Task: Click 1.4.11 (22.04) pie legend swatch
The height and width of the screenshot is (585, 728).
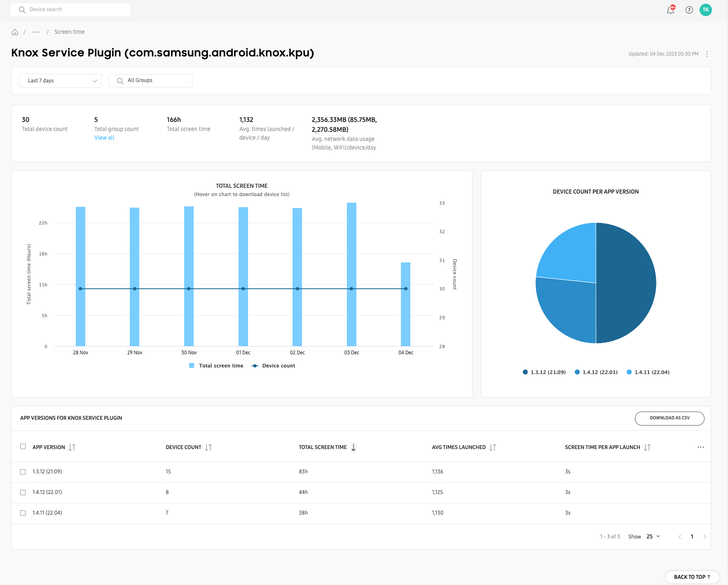Action: coord(629,372)
